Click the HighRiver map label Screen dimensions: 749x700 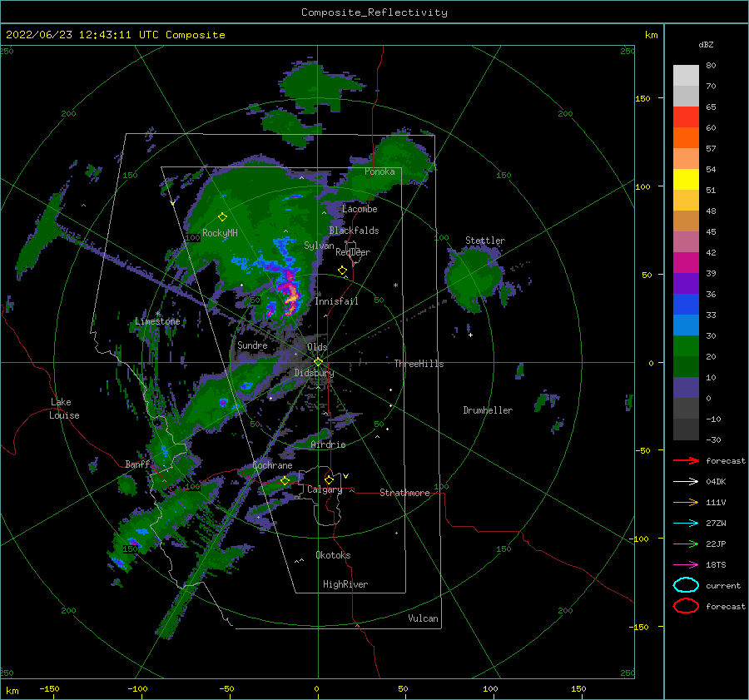pyautogui.click(x=345, y=584)
